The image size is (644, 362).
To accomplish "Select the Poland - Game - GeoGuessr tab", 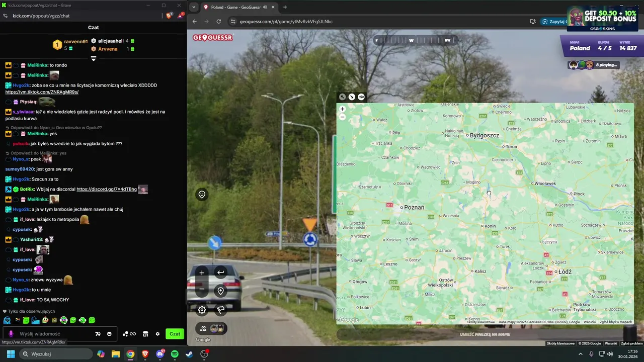I will (x=238, y=7).
